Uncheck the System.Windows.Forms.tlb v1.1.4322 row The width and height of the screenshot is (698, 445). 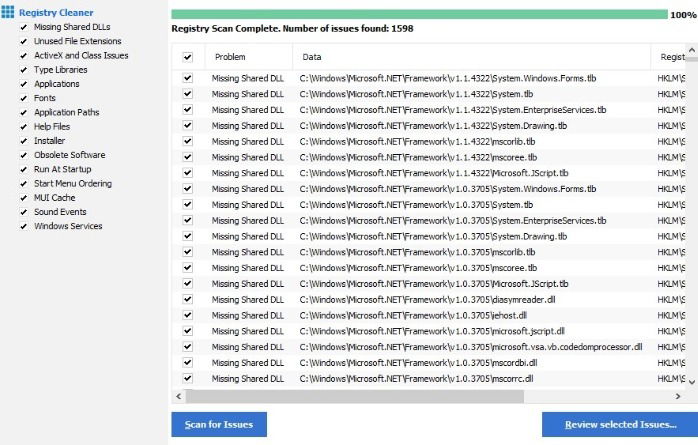coord(187,78)
